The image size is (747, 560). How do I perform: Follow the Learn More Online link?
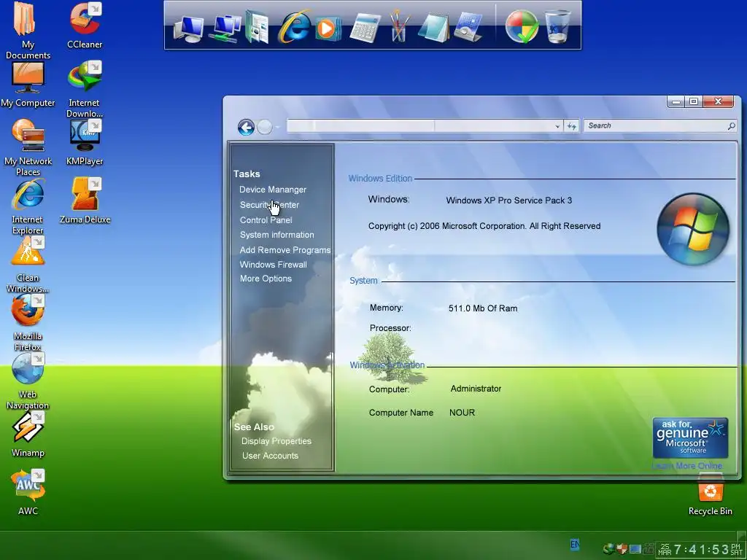coord(686,466)
